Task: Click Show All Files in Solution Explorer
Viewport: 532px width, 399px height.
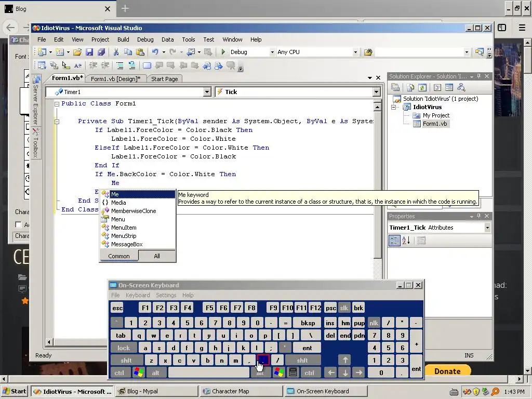Action: [410, 87]
